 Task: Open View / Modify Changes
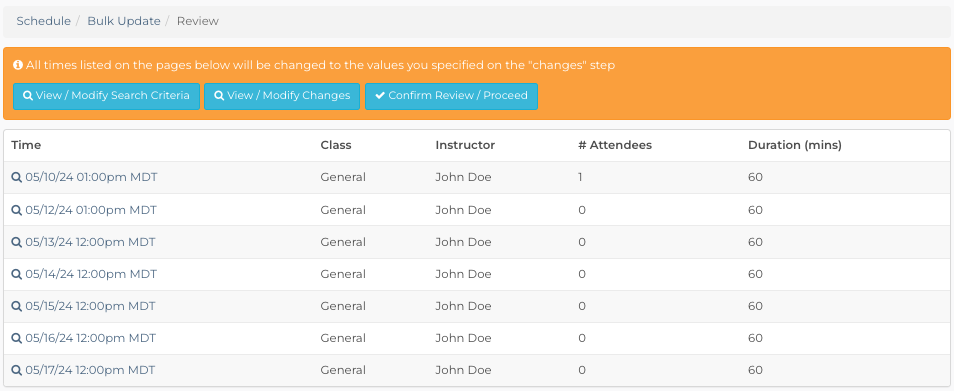[282, 96]
